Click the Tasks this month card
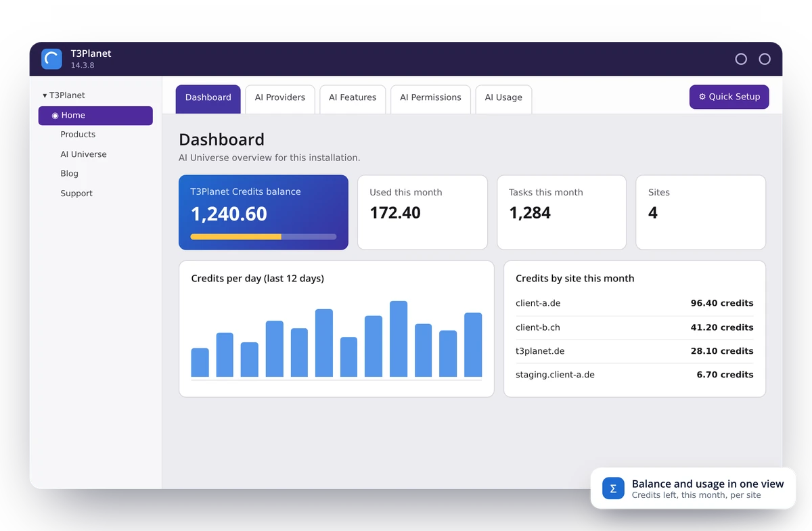 click(x=562, y=212)
